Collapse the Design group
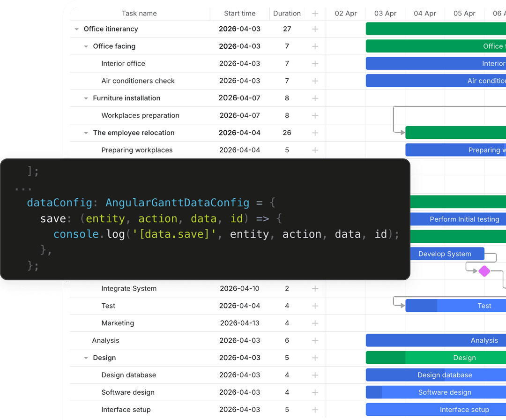Viewport: 506px width, 420px height. click(86, 358)
